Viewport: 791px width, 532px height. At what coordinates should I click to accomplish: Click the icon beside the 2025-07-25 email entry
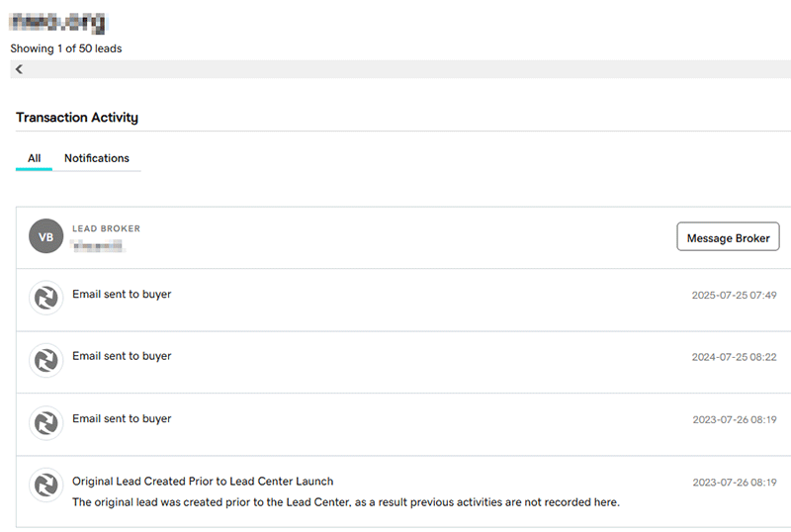46,298
